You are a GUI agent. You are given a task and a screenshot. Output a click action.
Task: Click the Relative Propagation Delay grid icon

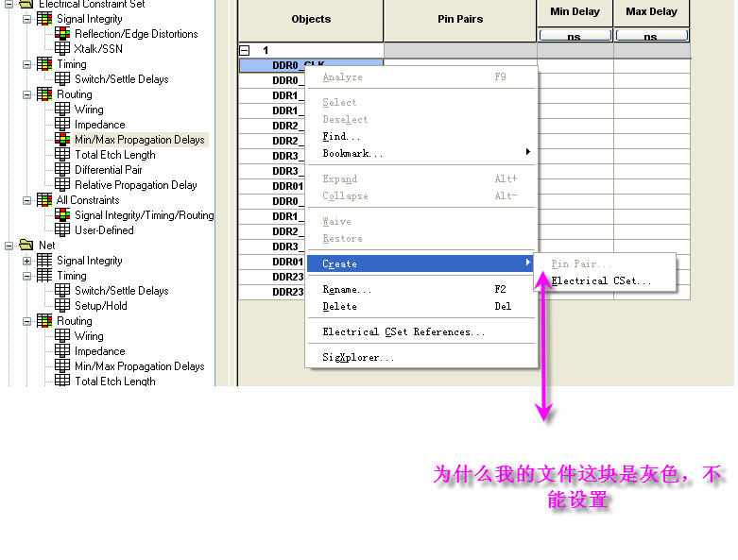pos(62,184)
